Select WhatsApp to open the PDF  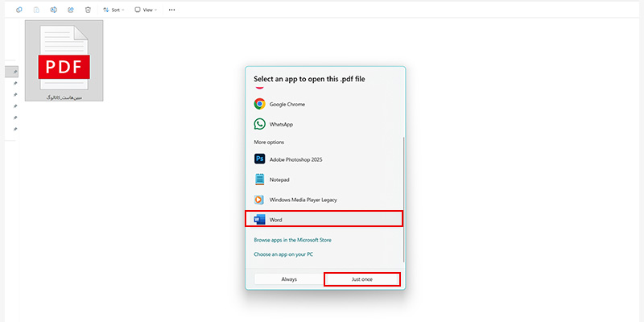tap(281, 125)
